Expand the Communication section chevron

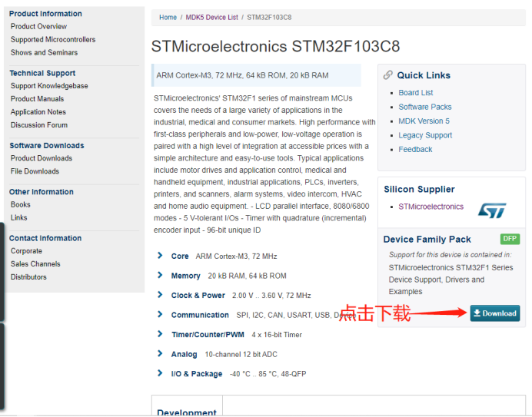[x=160, y=315]
